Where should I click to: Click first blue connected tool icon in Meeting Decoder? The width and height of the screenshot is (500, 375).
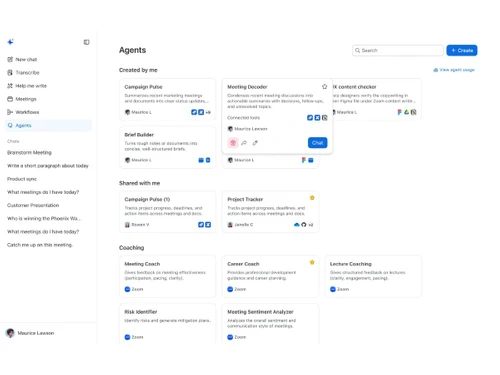coord(310,118)
